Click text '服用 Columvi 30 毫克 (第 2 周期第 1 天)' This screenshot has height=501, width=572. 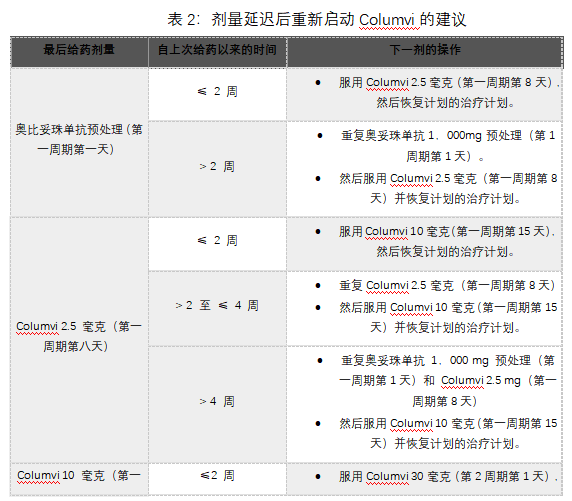444,476
